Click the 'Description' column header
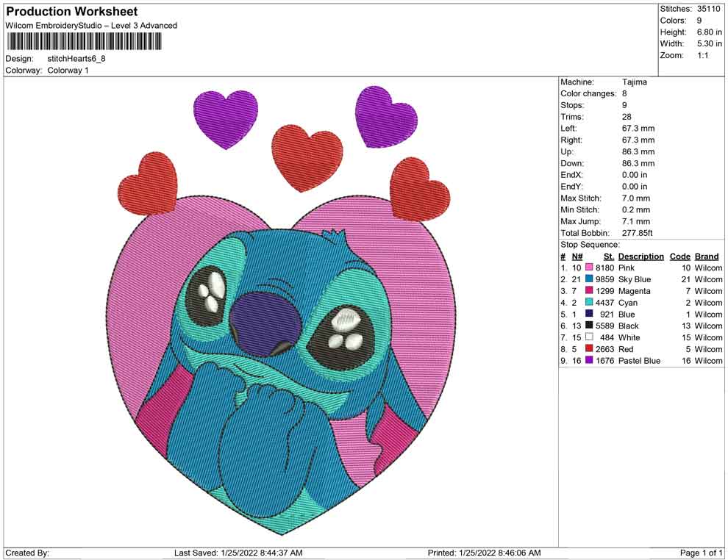The image size is (728, 560). click(641, 256)
